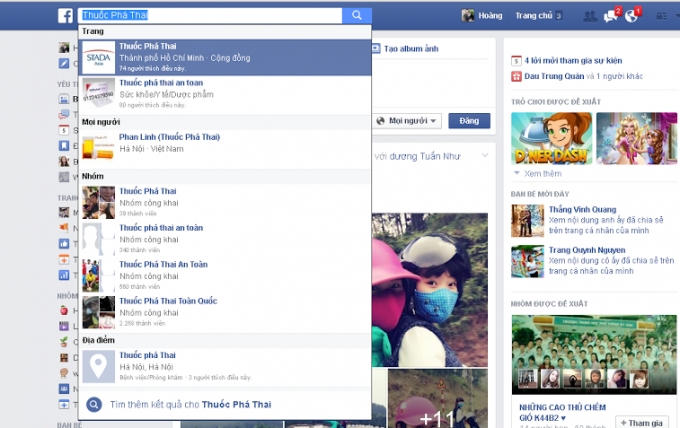680x428 pixels.
Task: Expand Xem thêm under suggested games
Action: (541, 173)
